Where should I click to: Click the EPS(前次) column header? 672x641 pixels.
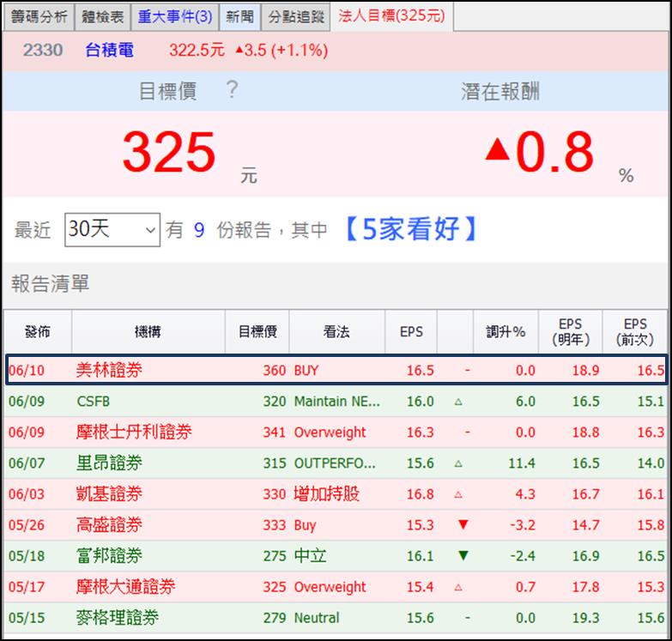(635, 331)
